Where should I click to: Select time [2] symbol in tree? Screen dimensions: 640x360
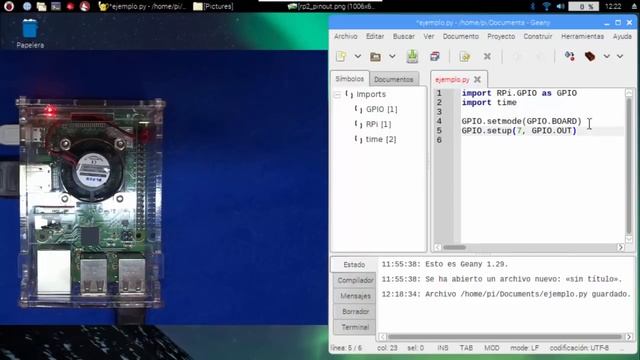[x=380, y=139]
